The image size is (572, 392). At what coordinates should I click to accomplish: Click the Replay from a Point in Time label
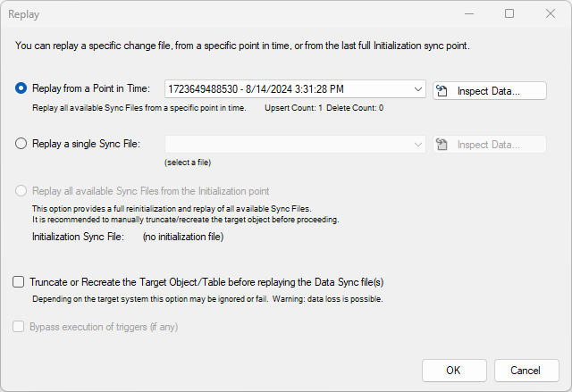91,88
